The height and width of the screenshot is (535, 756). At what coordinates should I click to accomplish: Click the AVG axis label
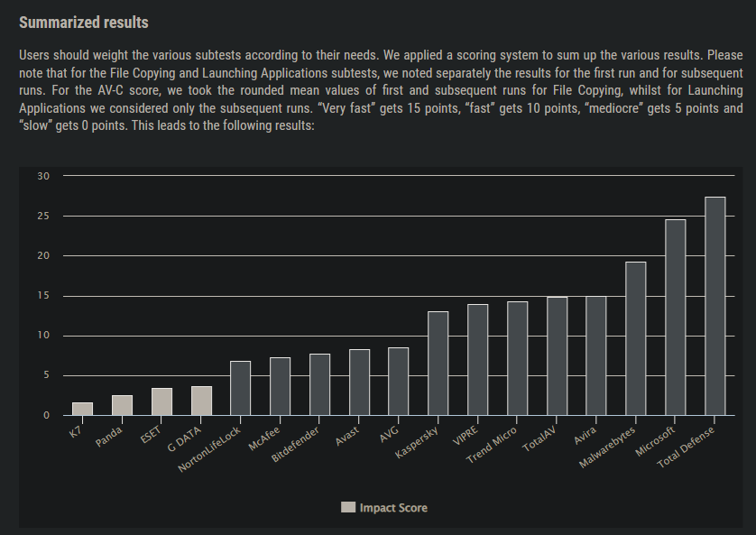click(x=389, y=434)
